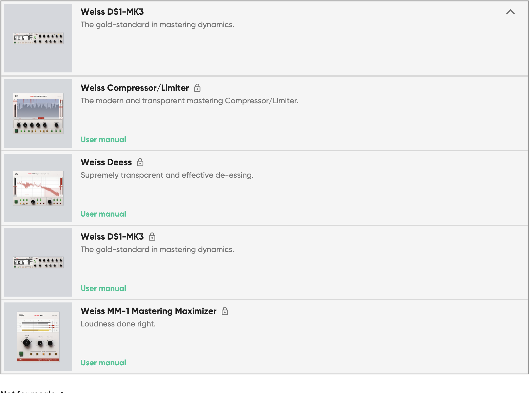Click the Weiss Compressor/Limiter plugin thumbnail
This screenshot has height=393, width=532.
pyautogui.click(x=38, y=114)
